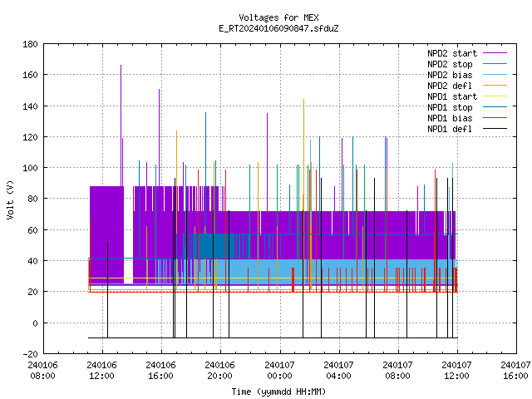
Task: Click the '240106 20:00' time tick label
Action: click(219, 371)
